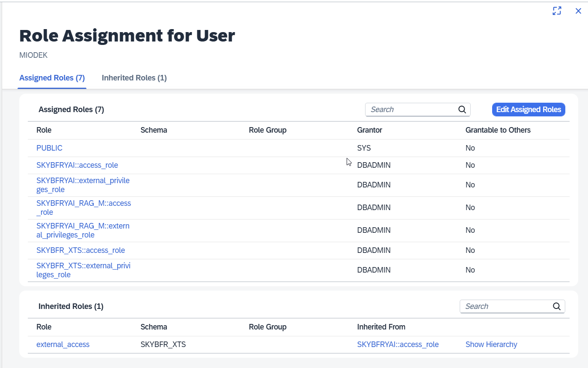Open SKYBFRYAI_RAG_M::access_role link

[84, 208]
